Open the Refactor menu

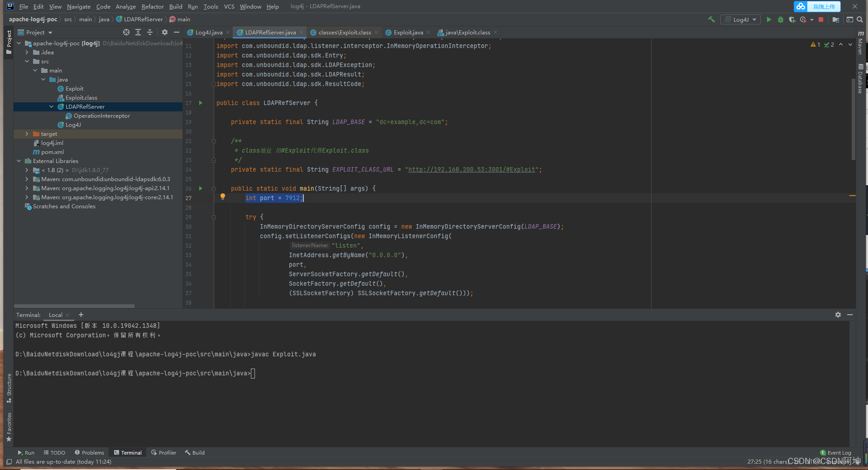coord(153,6)
